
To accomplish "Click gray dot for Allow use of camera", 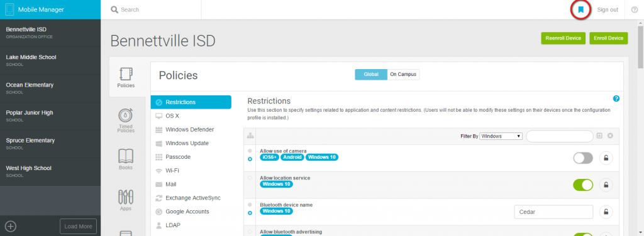I will [x=250, y=151].
